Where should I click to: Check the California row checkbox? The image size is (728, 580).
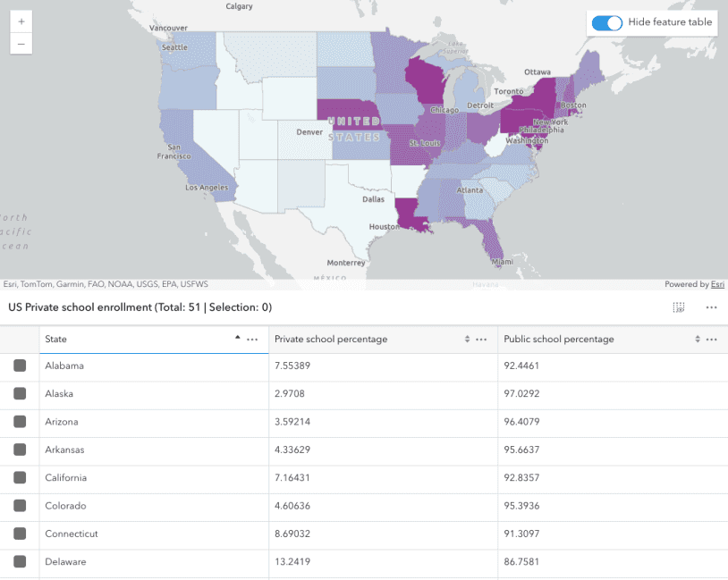20,478
